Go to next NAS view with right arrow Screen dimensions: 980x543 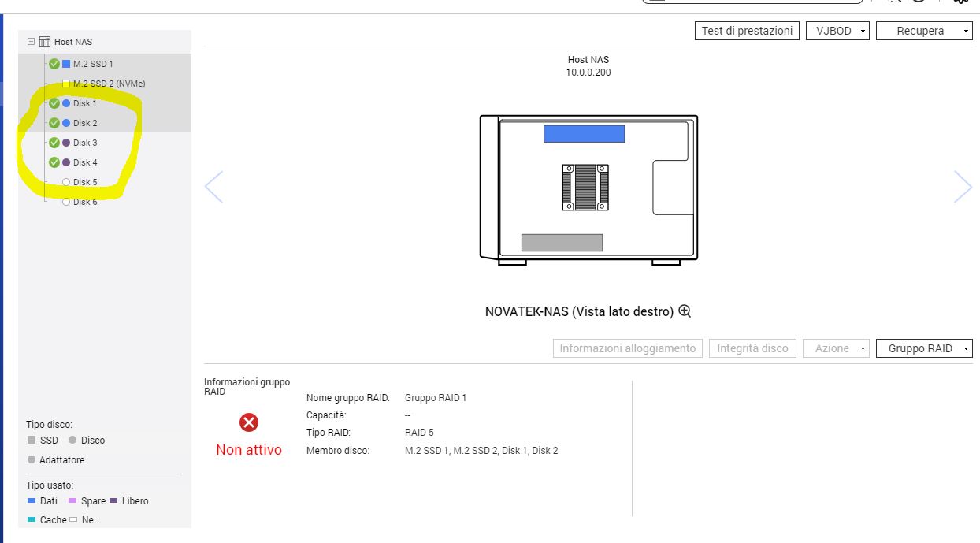coord(963,187)
